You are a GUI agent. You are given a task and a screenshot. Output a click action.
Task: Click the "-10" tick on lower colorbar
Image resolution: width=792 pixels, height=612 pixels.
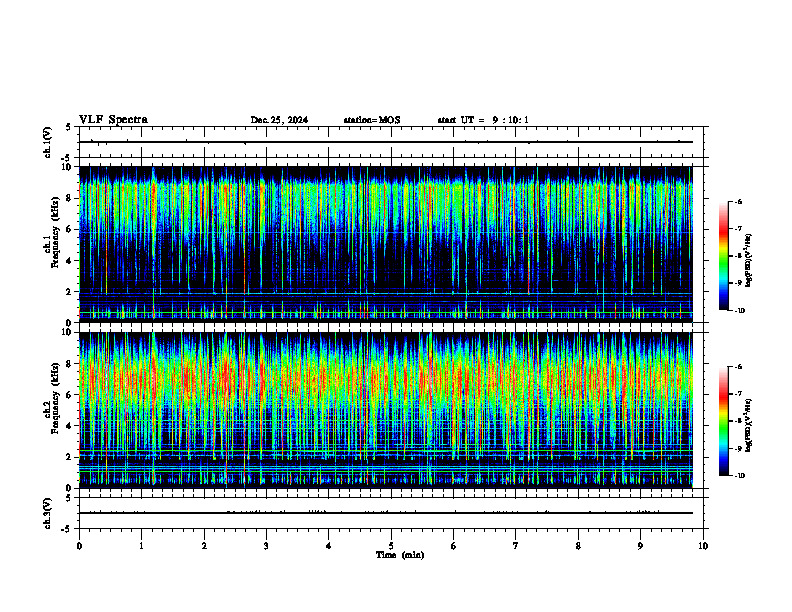[739, 476]
